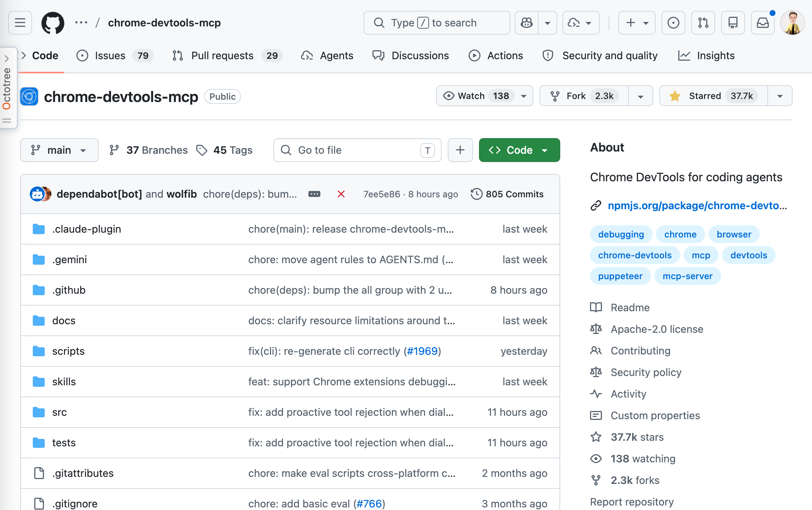This screenshot has width=812, height=510.
Task: Click the dependabot avatar on latest commit
Action: pos(37,194)
